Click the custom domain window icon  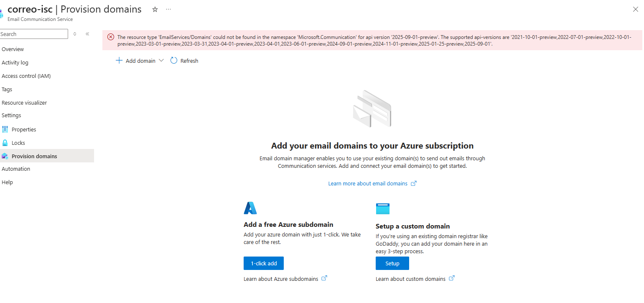tap(382, 209)
